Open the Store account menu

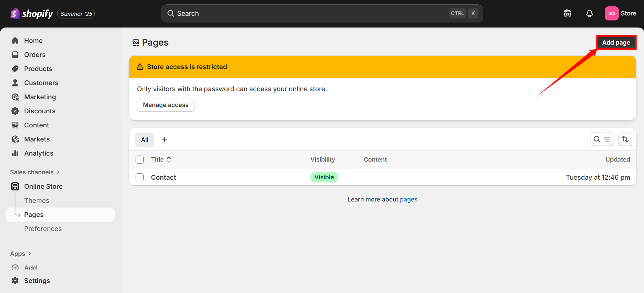click(x=621, y=13)
